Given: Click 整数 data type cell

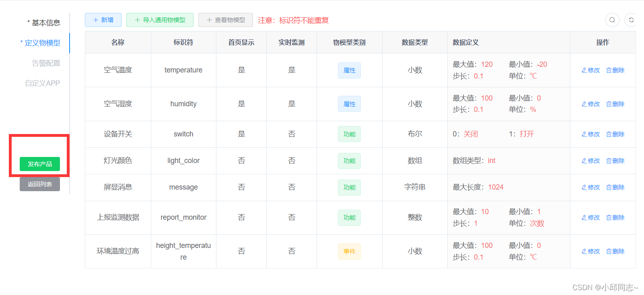Looking at the screenshot, I should [x=415, y=217].
